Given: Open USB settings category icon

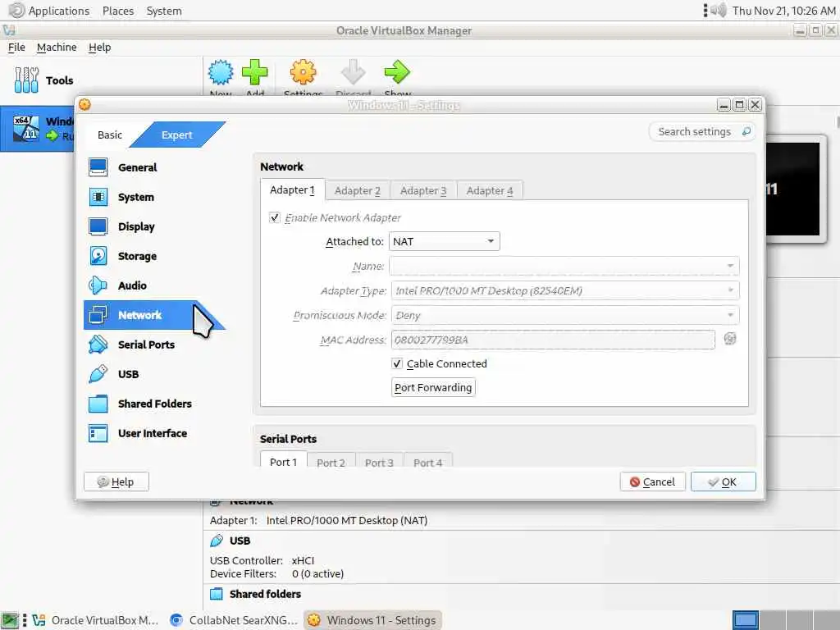Looking at the screenshot, I should (98, 374).
